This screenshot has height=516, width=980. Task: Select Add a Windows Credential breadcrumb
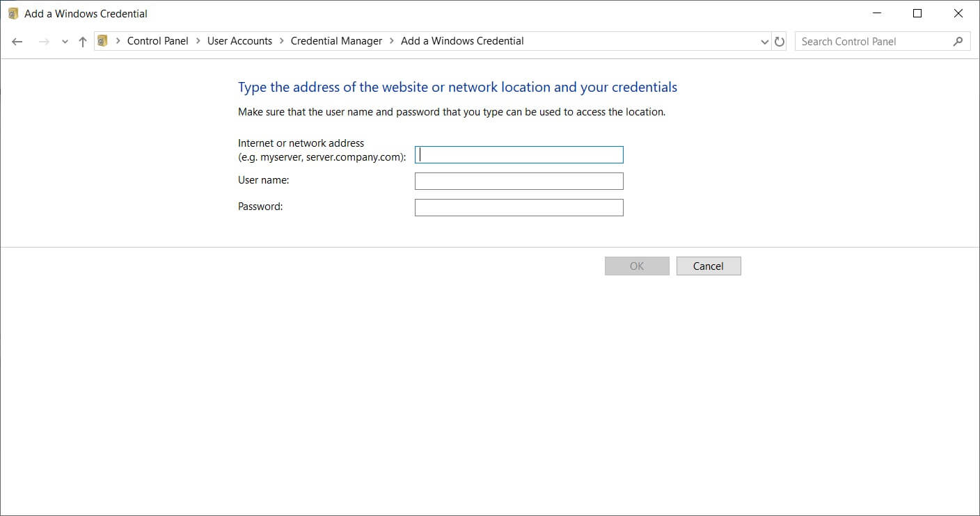(462, 41)
